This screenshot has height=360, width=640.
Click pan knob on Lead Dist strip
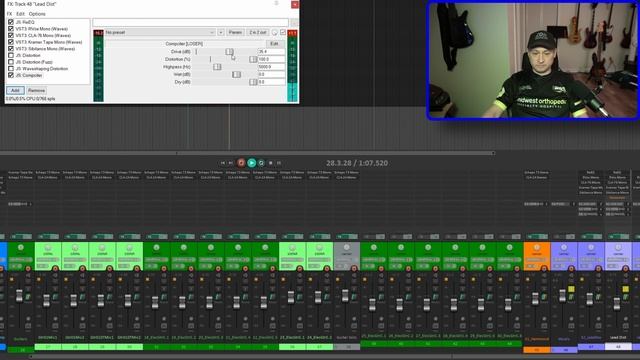click(x=618, y=247)
